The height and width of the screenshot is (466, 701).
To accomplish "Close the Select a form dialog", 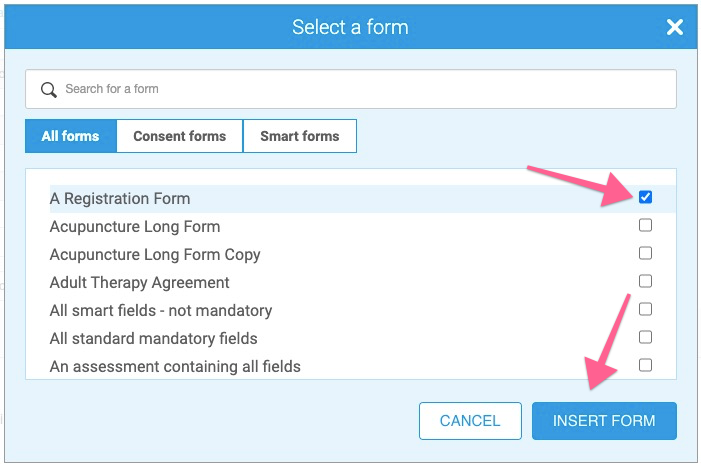I will 675,27.
